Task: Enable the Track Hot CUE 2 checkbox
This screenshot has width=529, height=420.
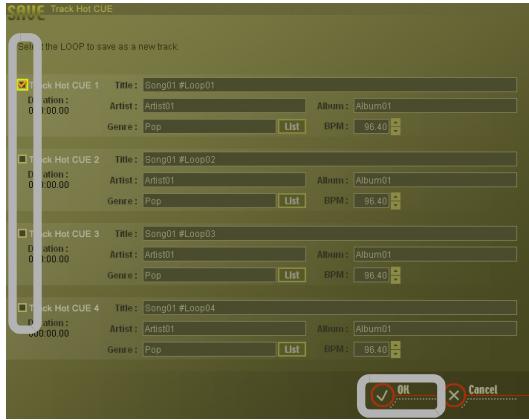Action: click(22, 159)
